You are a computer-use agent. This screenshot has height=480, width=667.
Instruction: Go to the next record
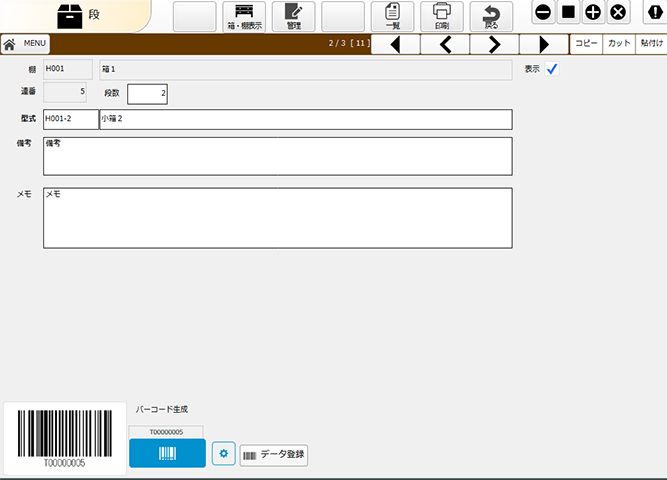click(x=494, y=44)
